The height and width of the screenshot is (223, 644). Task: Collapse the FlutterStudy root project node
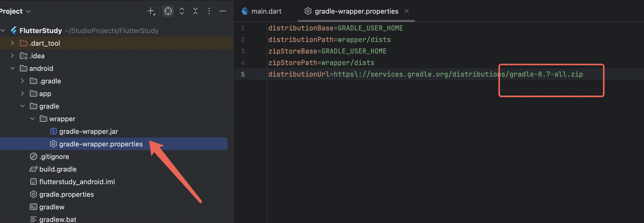3,31
